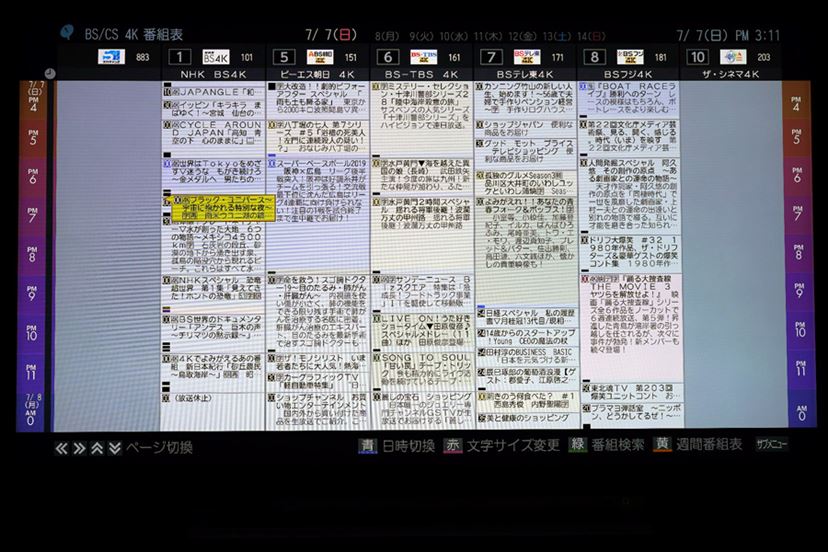The image size is (828, 552).
Task: Select the ページ切換 page switch label
Action: tap(159, 448)
